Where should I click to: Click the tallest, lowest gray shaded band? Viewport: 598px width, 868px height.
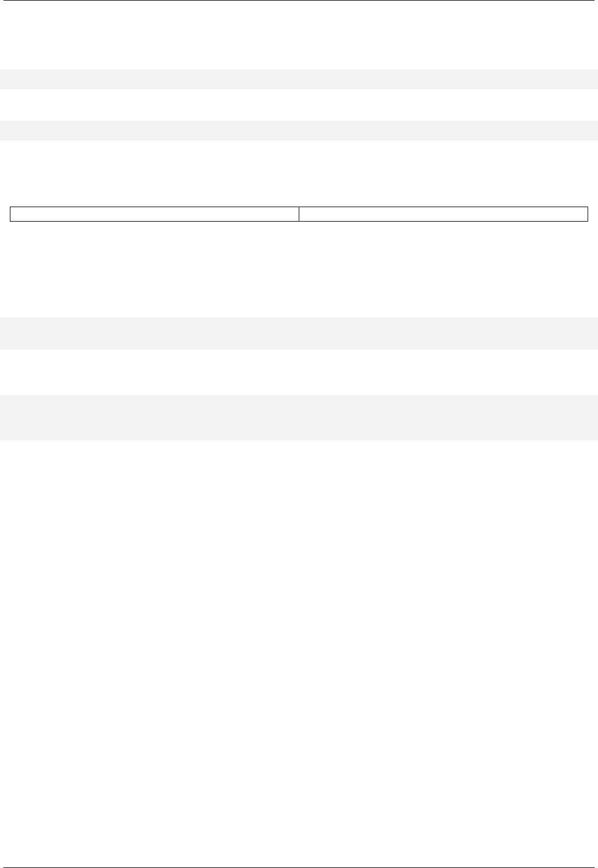pos(299,417)
